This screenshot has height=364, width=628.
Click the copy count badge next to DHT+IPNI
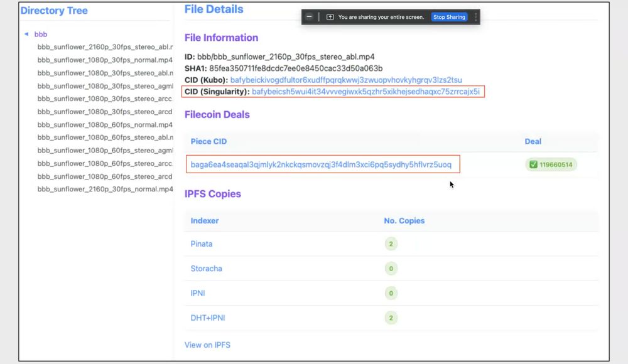click(x=391, y=318)
